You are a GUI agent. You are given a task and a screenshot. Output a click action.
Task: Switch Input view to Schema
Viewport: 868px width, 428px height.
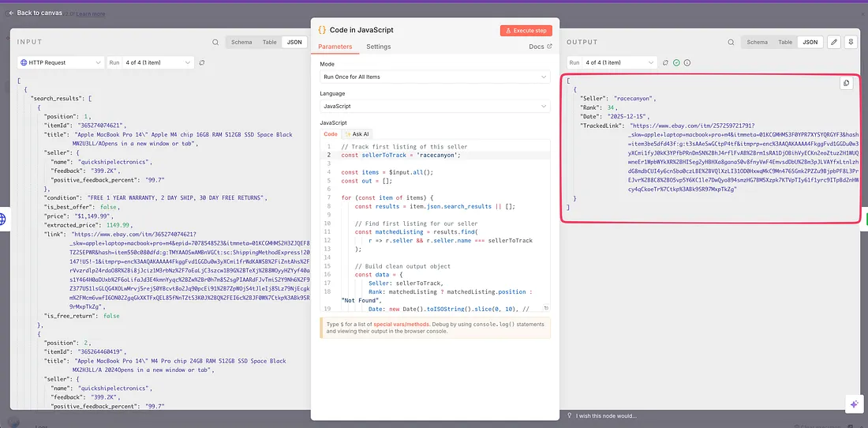coord(241,43)
